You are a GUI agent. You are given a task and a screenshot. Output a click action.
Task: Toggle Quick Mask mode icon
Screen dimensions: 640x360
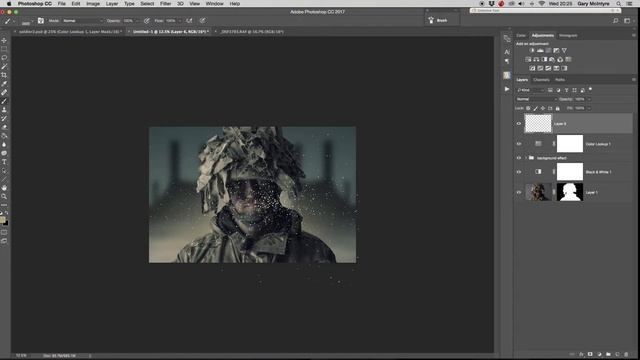pos(4,233)
